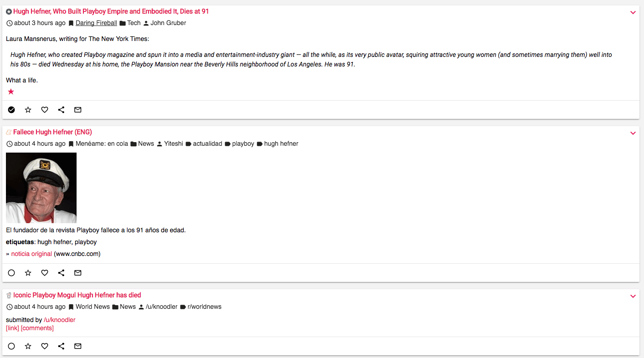
Task: Open the Fallece Hugh Hefner (ENG) title
Action: pos(52,132)
